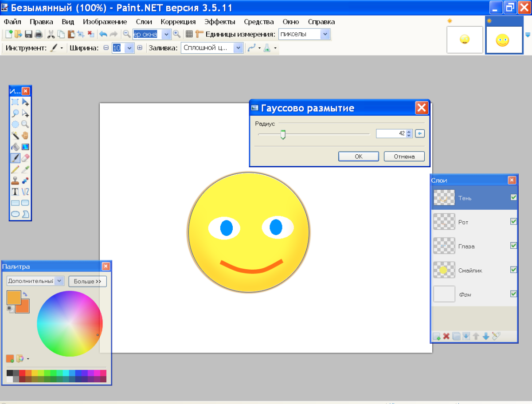Select the Clone Stamp tool

(x=15, y=180)
